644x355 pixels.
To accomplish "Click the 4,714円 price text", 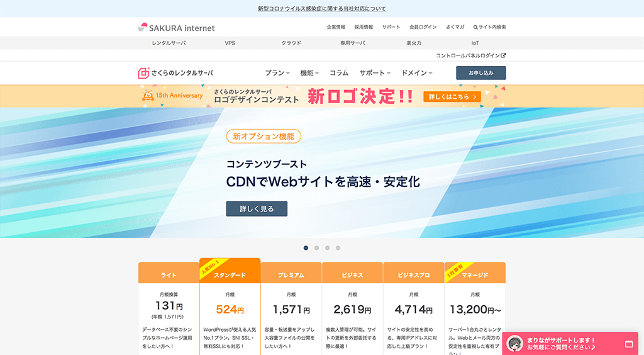I will 414,310.
